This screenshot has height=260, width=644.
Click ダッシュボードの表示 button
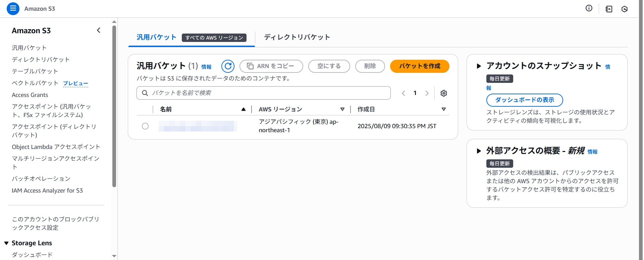(524, 100)
